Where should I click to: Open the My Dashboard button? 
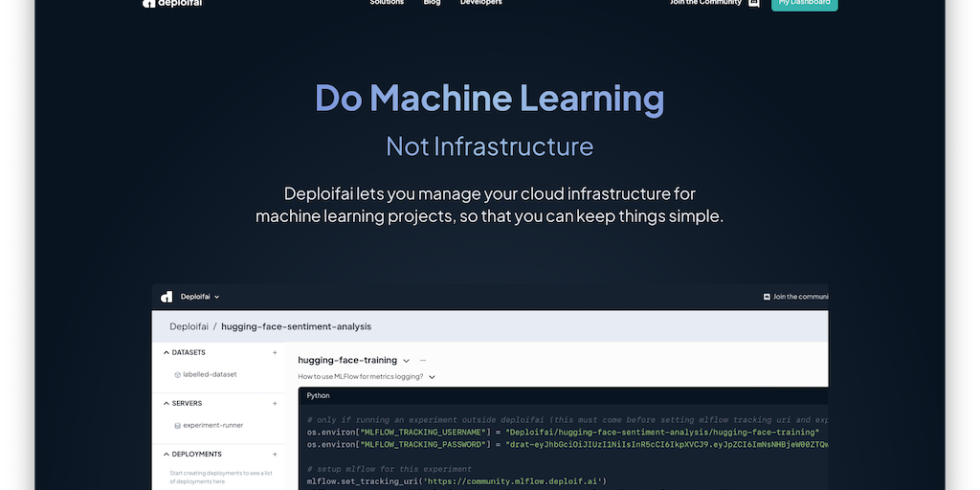[804, 3]
